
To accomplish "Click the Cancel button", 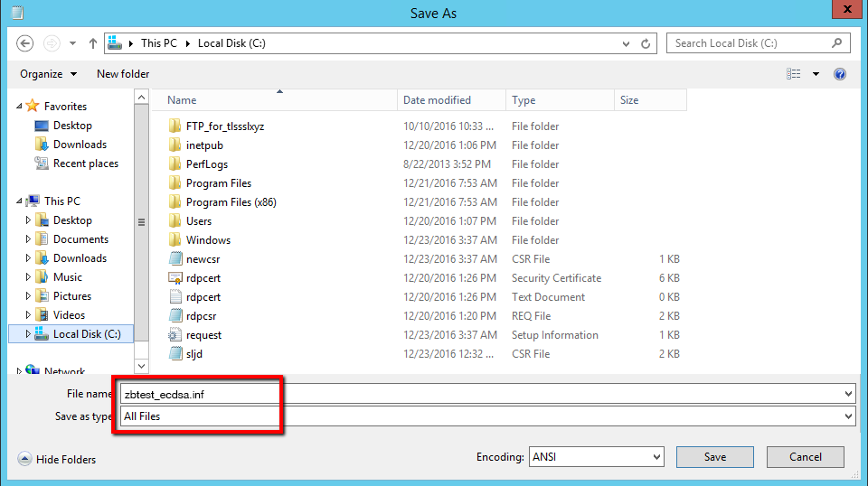I will click(x=805, y=457).
